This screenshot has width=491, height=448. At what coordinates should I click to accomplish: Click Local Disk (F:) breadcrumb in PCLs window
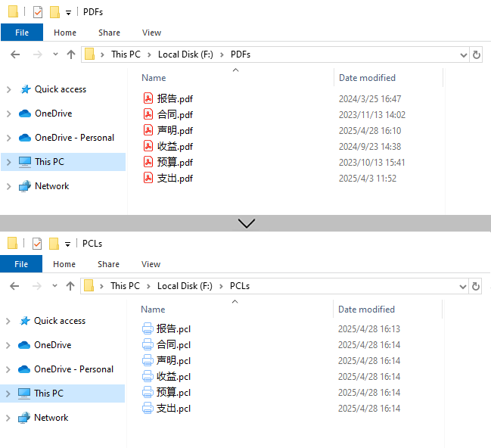point(185,286)
